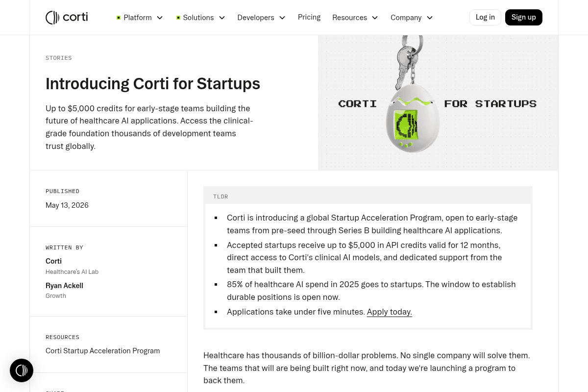Click the Log in button
This screenshot has height=392, width=588.
[x=485, y=17]
